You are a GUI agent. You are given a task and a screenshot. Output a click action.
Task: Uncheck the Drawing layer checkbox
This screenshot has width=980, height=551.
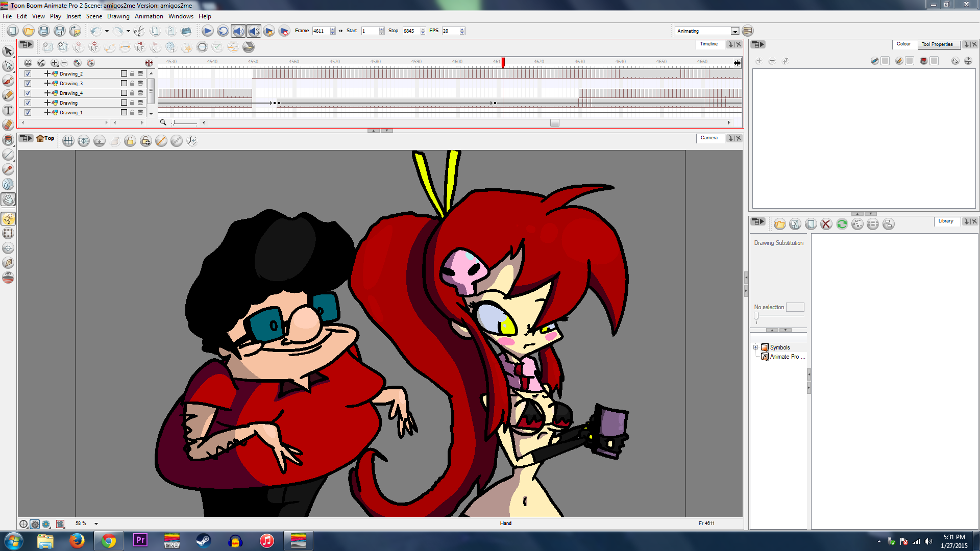click(28, 103)
